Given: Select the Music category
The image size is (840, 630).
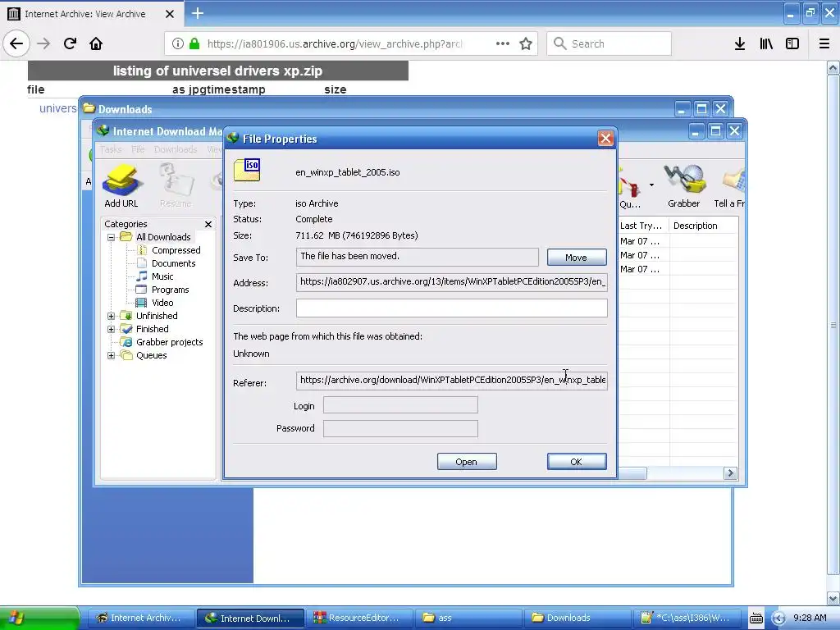Looking at the screenshot, I should [162, 276].
